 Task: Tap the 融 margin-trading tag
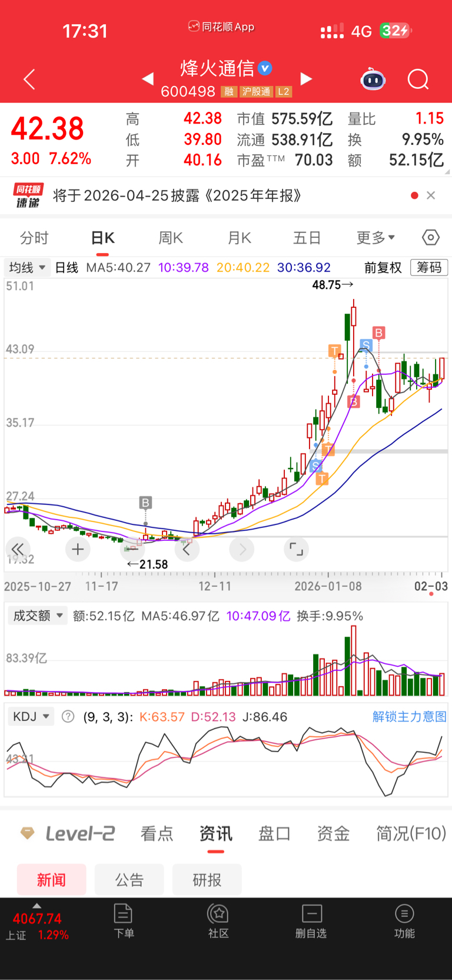click(229, 92)
